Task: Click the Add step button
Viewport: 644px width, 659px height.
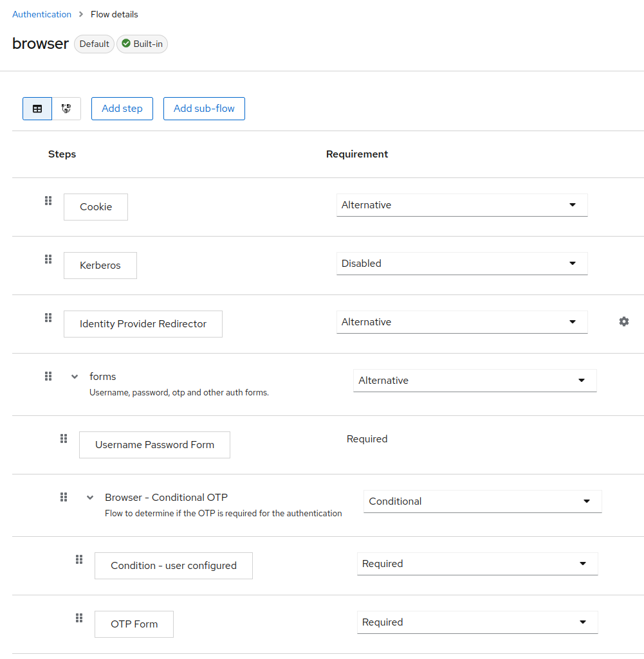Action: tap(122, 109)
